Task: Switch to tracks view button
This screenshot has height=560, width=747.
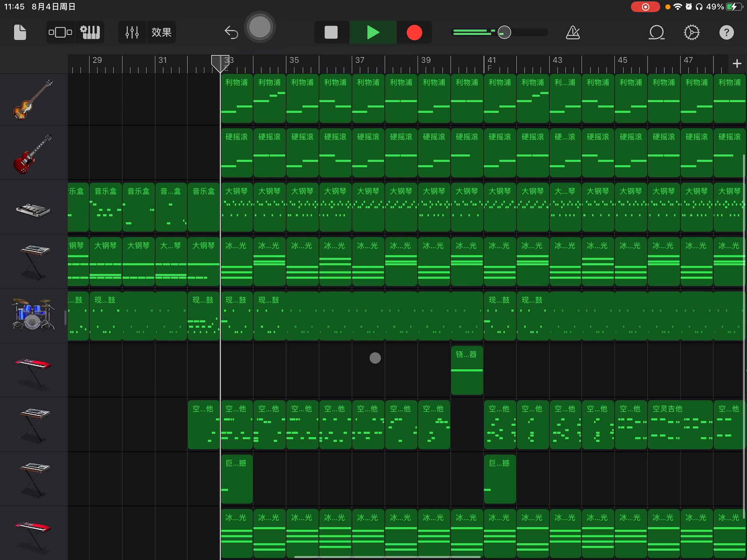Action: tap(60, 32)
